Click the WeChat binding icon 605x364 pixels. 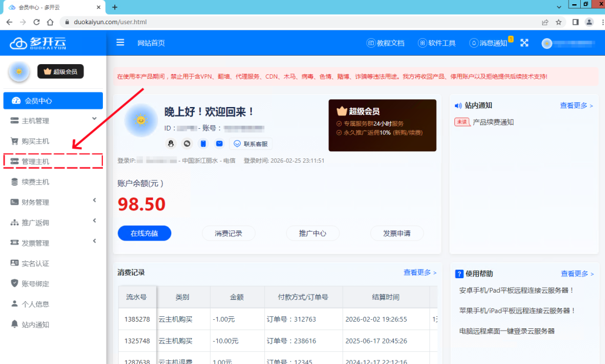tap(187, 144)
